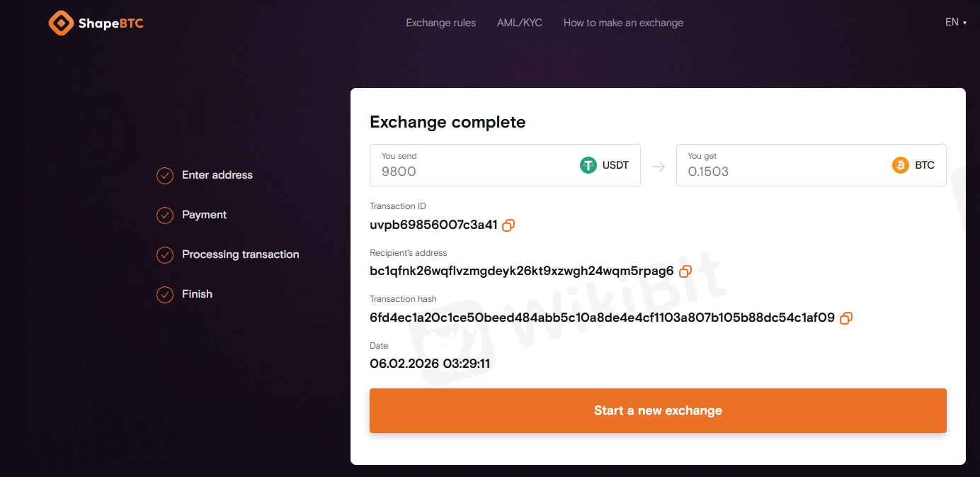The height and width of the screenshot is (477, 980).
Task: Click the Finish step checkmark
Action: click(165, 295)
